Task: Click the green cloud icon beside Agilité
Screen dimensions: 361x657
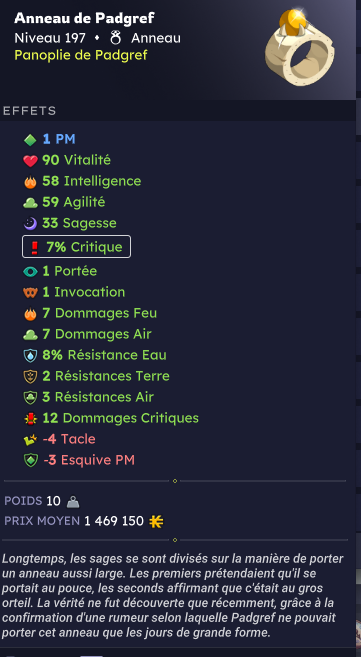Action: [30, 203]
